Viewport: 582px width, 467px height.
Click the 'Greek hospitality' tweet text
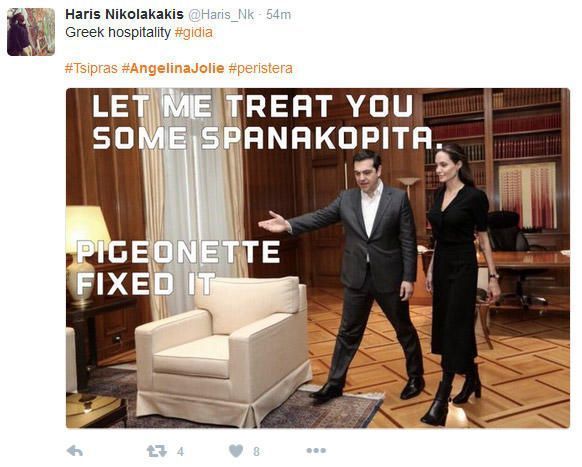click(118, 33)
